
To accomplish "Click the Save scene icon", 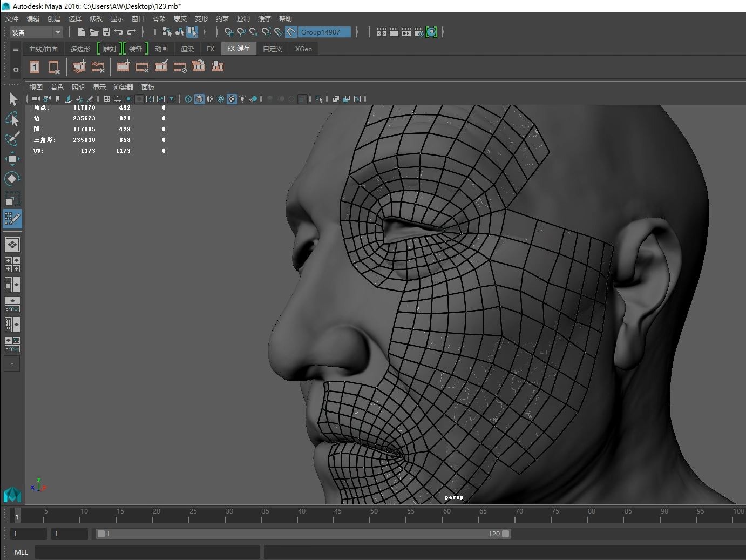I will click(x=106, y=32).
